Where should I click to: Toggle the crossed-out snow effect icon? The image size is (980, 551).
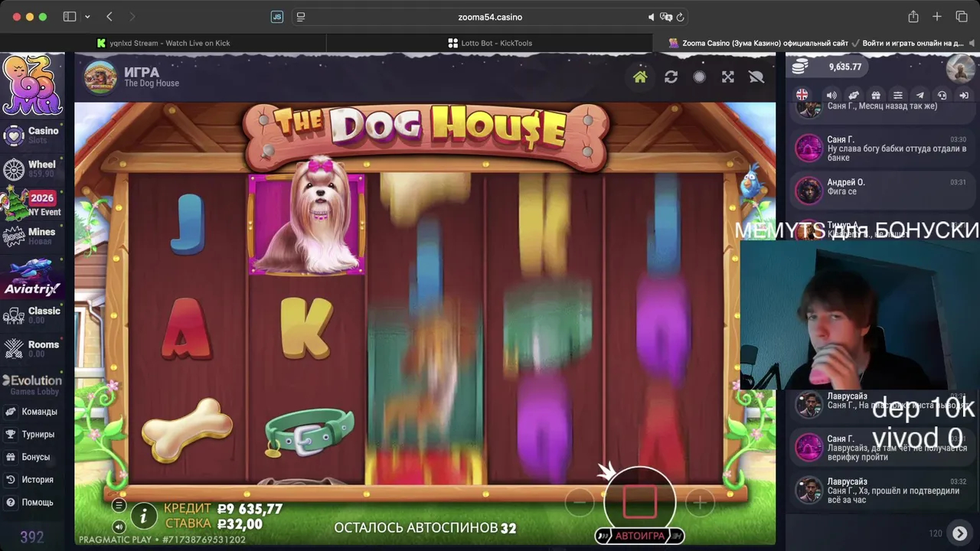[x=756, y=77]
